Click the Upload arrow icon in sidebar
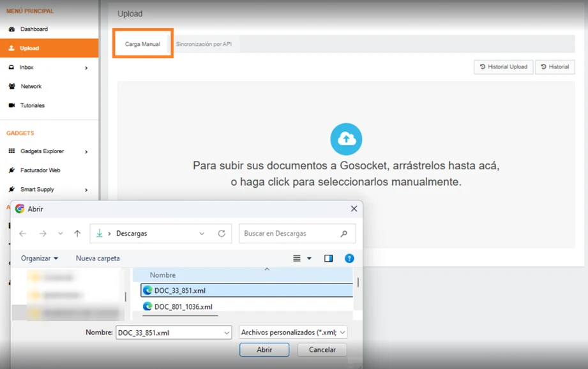The width and height of the screenshot is (588, 369). (11, 48)
